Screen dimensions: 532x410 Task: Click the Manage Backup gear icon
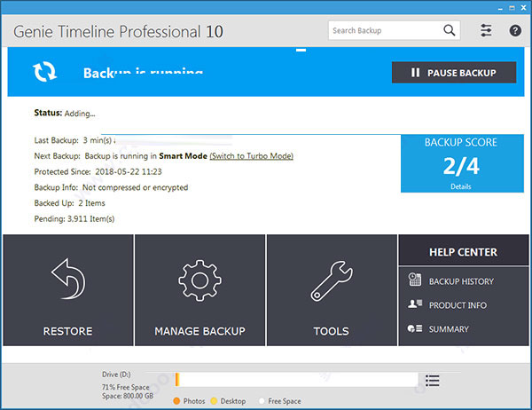pos(199,282)
